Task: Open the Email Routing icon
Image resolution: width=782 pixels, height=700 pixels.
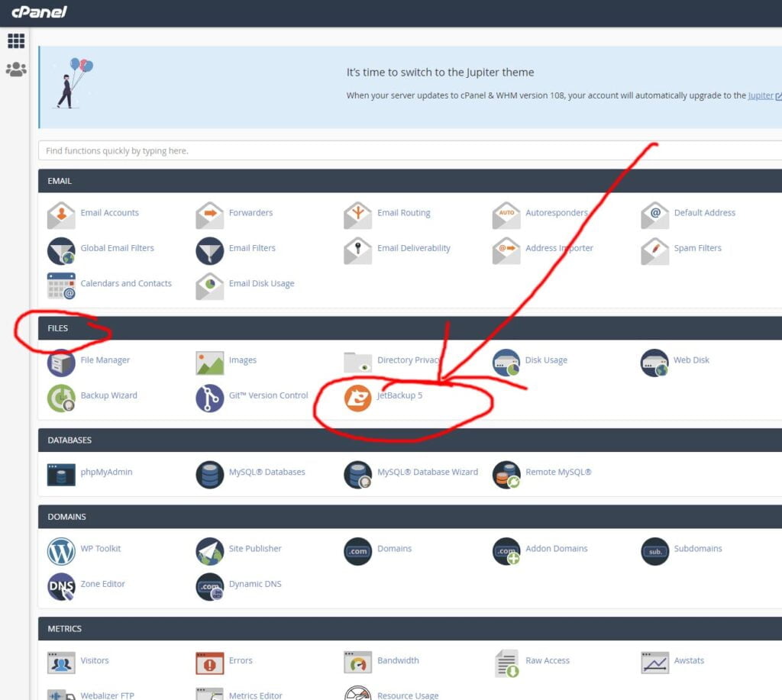Action: [357, 215]
